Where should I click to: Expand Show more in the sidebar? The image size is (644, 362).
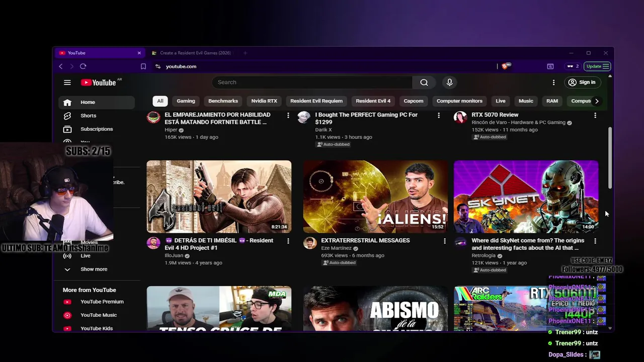coord(97,269)
